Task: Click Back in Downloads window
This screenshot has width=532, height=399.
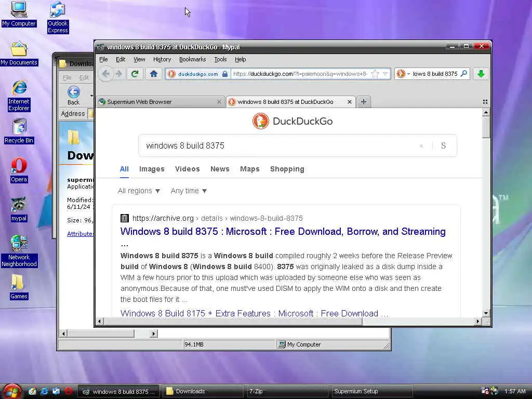Action: pos(74,96)
